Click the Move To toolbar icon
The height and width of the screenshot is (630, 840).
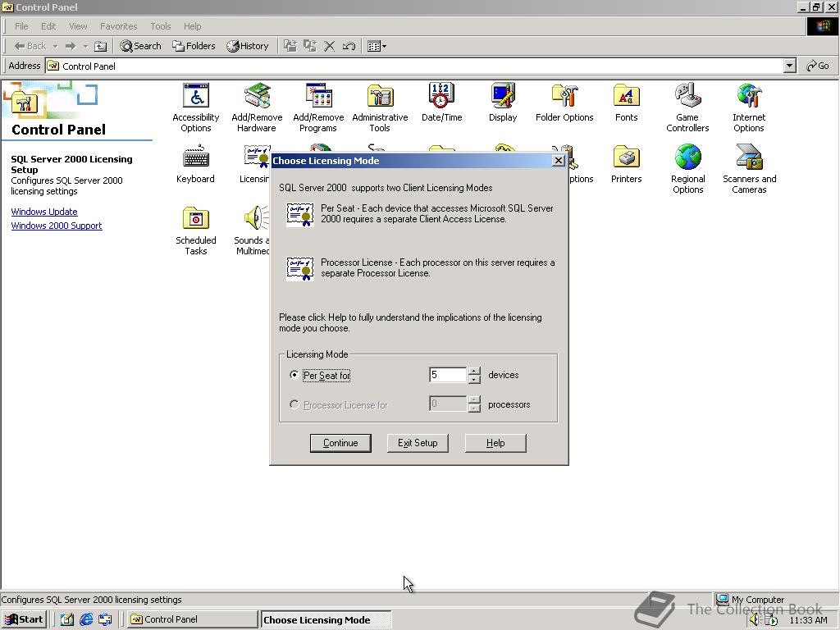coord(290,46)
